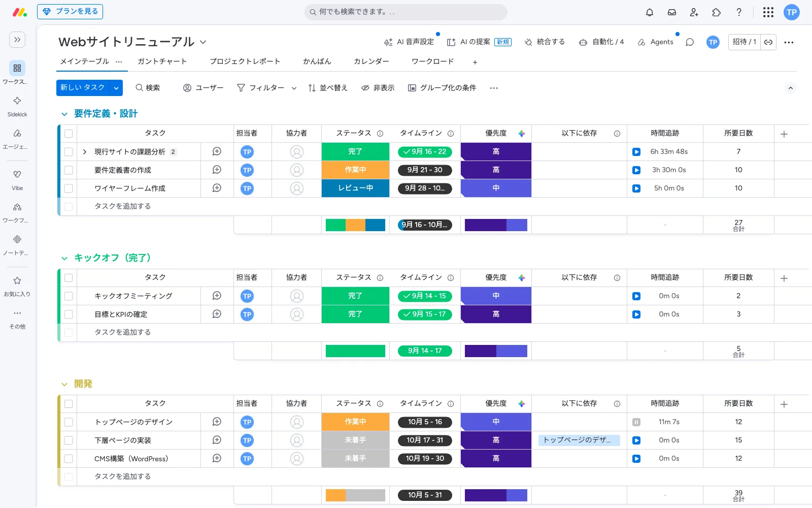Click AI sparkle icon in 開発 優先度 header
The image size is (812, 508).
522,404
